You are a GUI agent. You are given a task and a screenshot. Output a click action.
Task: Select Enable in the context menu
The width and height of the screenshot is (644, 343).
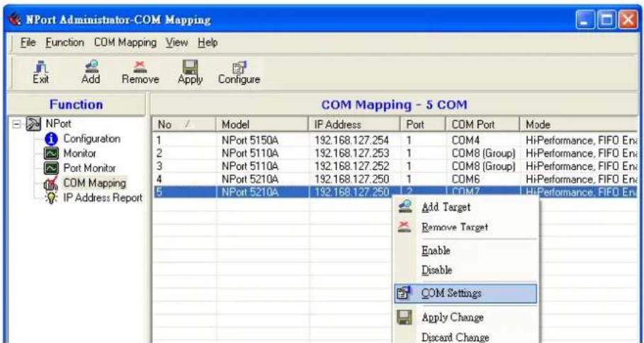click(436, 251)
